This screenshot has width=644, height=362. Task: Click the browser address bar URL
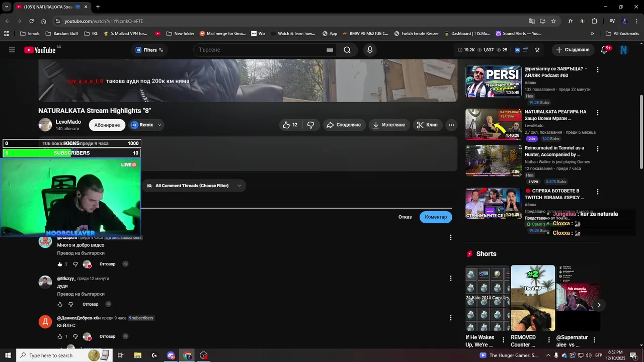coord(104,21)
